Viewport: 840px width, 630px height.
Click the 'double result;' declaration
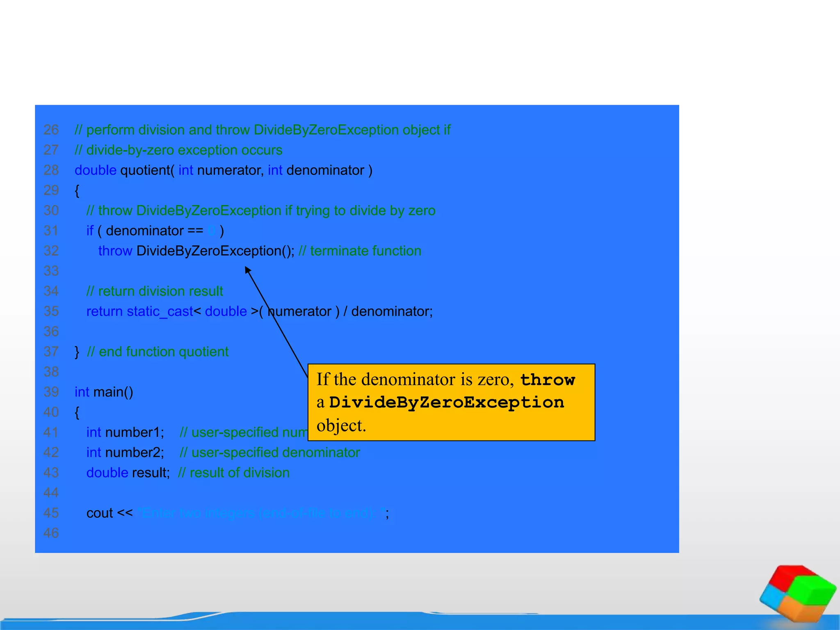(128, 473)
